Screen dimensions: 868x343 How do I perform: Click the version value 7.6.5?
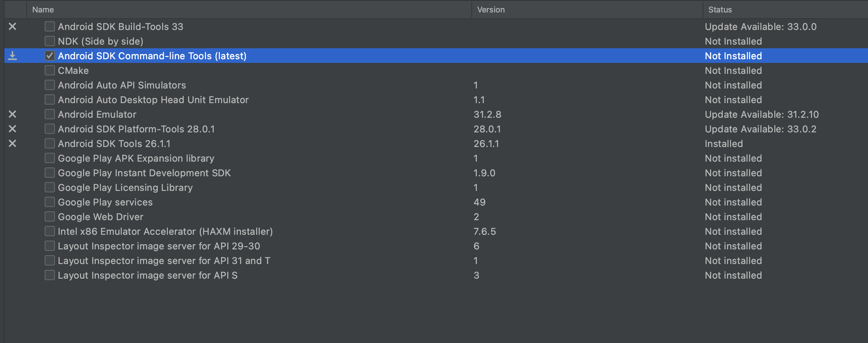(x=485, y=231)
